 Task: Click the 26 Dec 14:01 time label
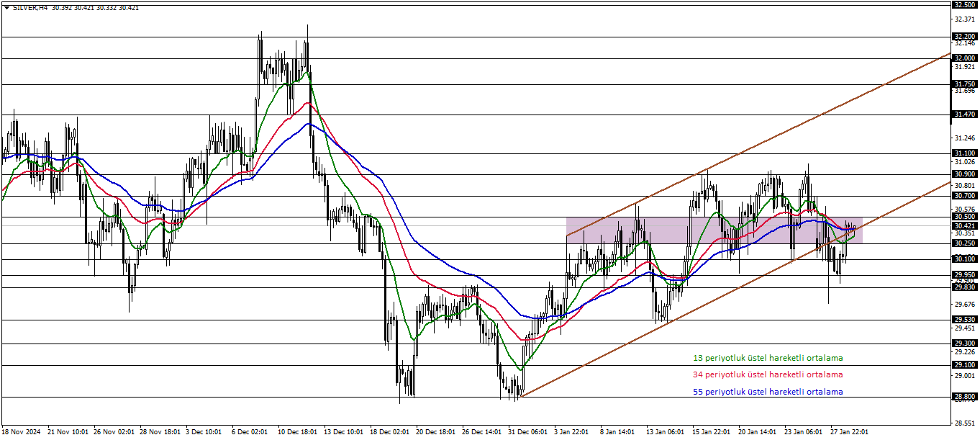483,432
